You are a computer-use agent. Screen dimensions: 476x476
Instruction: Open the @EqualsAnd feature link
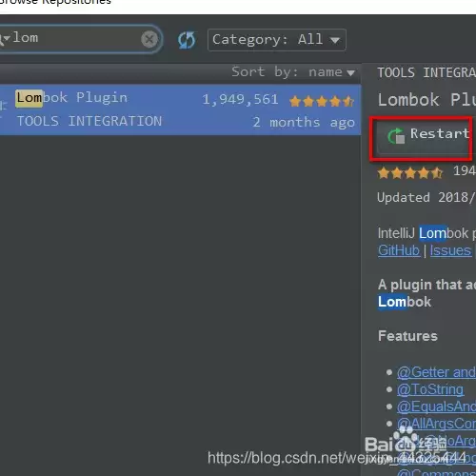(x=436, y=407)
